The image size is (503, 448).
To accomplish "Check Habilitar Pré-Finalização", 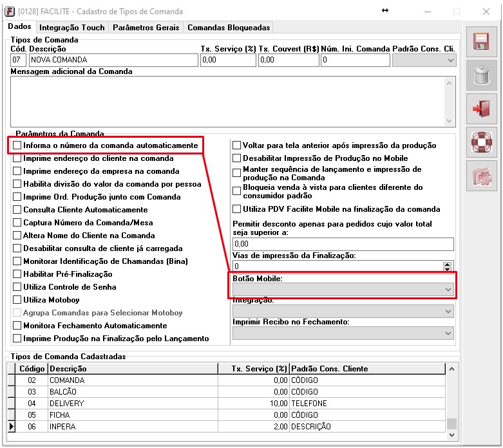I will 17,274.
